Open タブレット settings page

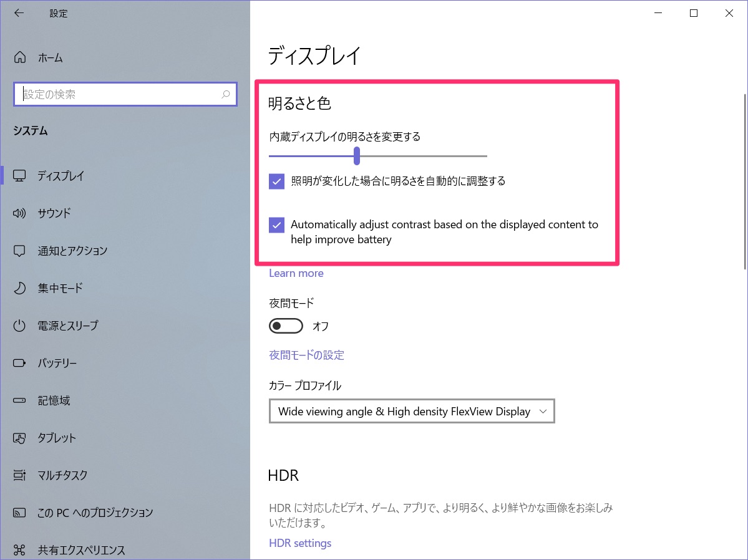[x=57, y=438]
